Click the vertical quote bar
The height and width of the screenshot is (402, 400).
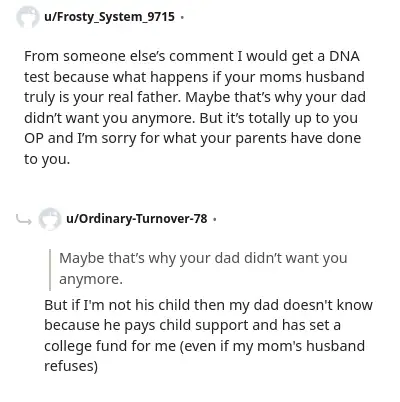coord(50,269)
